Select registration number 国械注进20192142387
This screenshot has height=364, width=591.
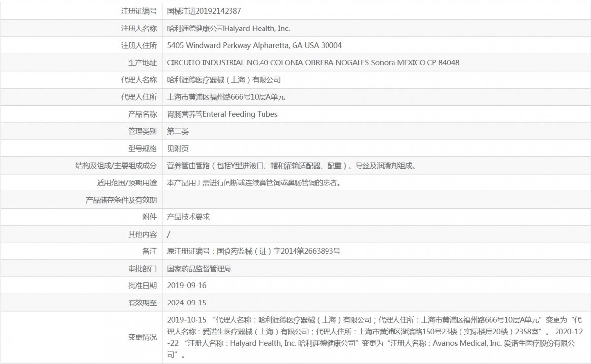pos(204,10)
